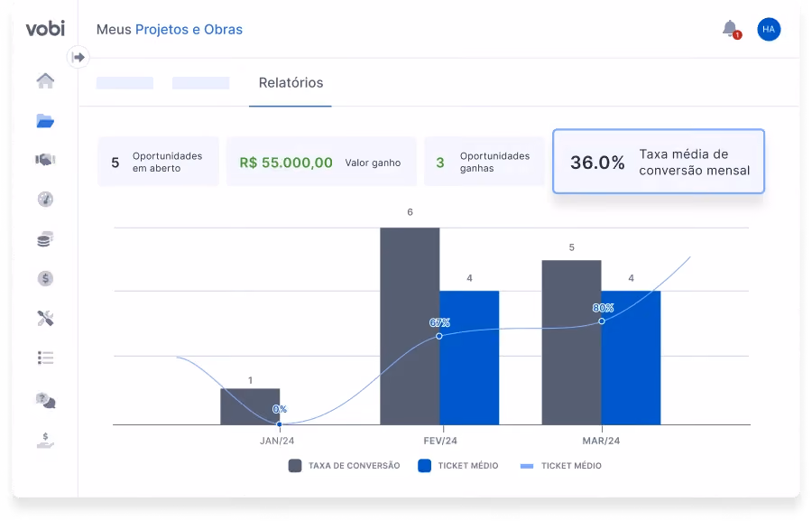
Task: Click the JAN/24 gray bar with value 1
Action: click(x=250, y=406)
